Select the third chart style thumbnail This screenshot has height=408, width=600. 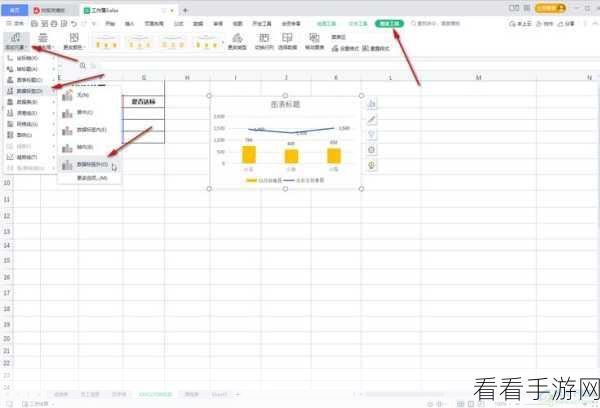[172, 42]
